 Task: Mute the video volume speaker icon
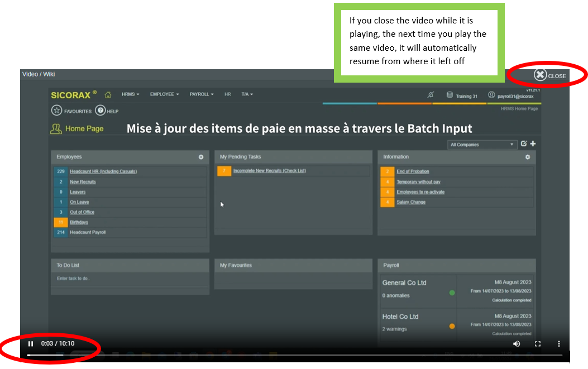(517, 344)
